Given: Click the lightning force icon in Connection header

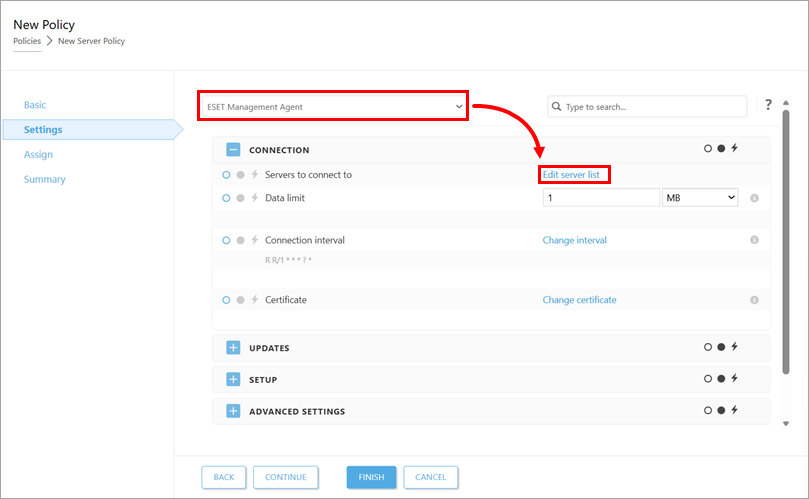Looking at the screenshot, I should [735, 149].
